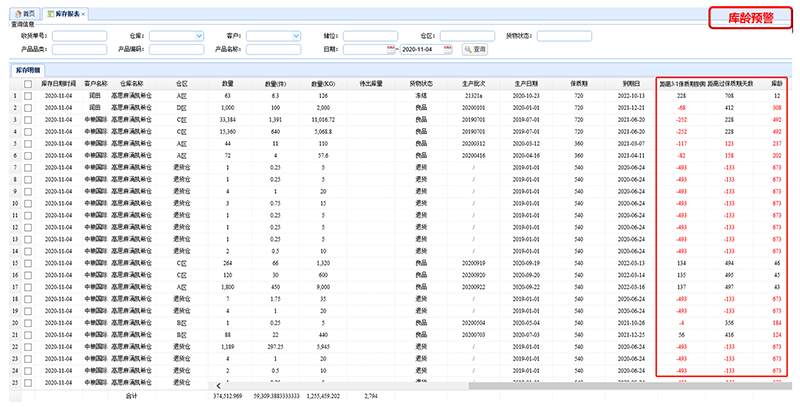Expand the 客户 dropdown list

pos(295,36)
